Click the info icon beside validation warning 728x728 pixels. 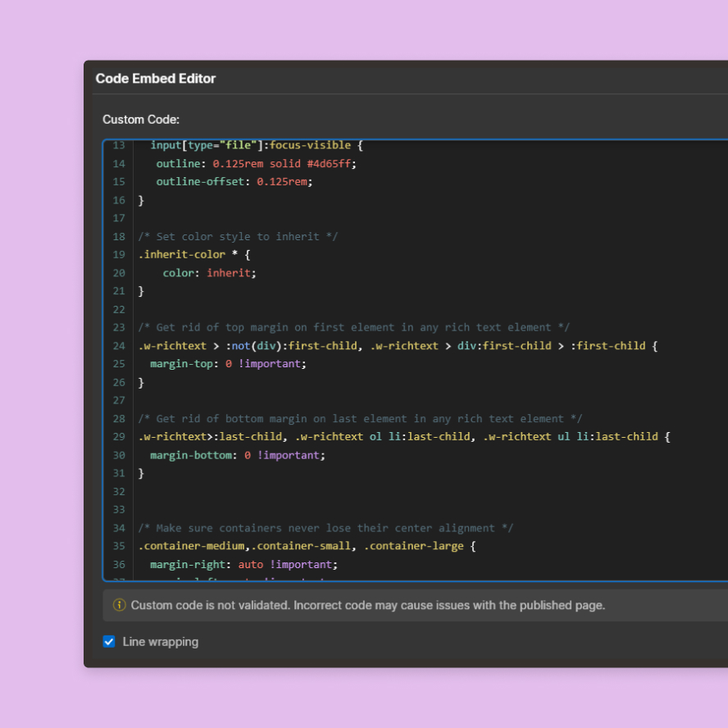pyautogui.click(x=120, y=605)
